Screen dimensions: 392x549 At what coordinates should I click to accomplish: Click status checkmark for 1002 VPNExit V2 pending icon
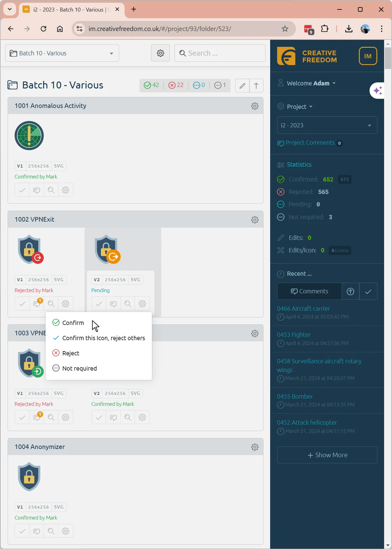99,304
